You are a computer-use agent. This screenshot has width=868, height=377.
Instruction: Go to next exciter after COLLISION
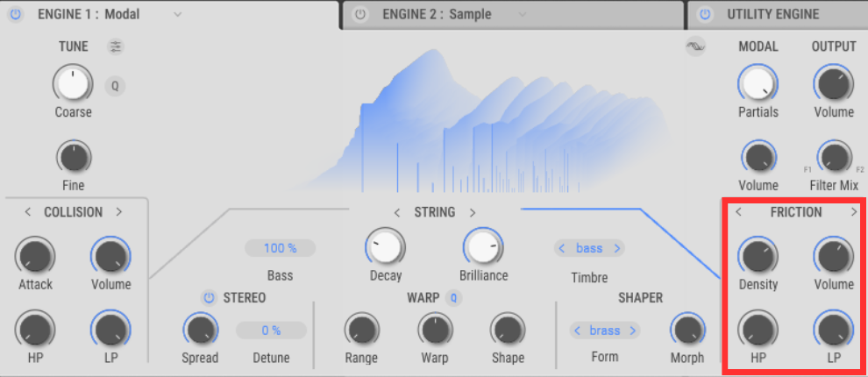pos(118,212)
